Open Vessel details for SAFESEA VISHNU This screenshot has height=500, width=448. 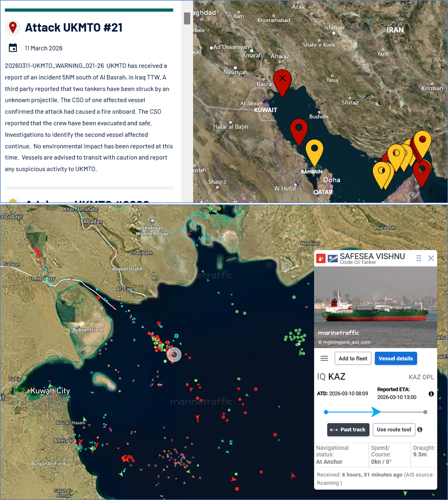tap(395, 358)
